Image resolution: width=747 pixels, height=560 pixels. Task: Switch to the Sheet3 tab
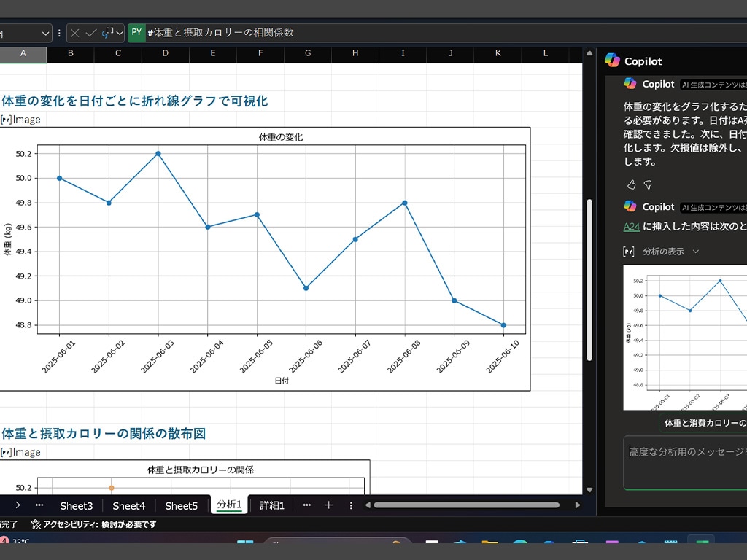pyautogui.click(x=76, y=506)
